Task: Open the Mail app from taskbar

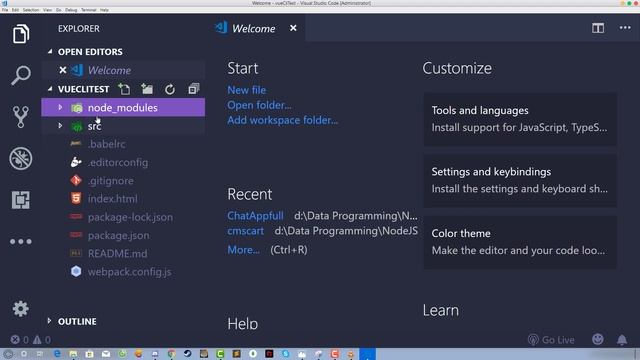Action: click(106, 354)
